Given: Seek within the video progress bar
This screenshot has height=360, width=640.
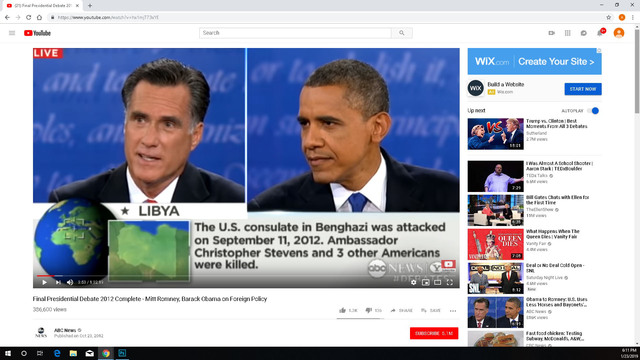Looking at the screenshot, I should click(246, 276).
